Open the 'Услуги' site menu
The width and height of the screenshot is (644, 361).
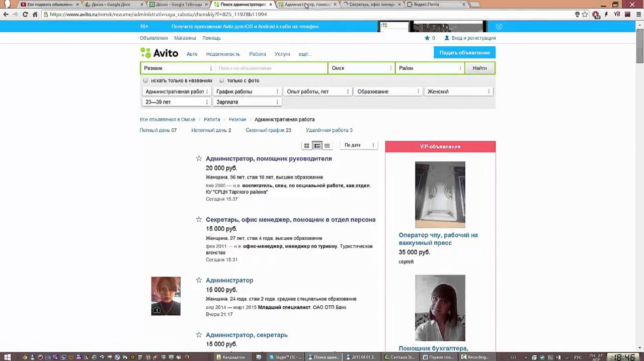coord(282,54)
